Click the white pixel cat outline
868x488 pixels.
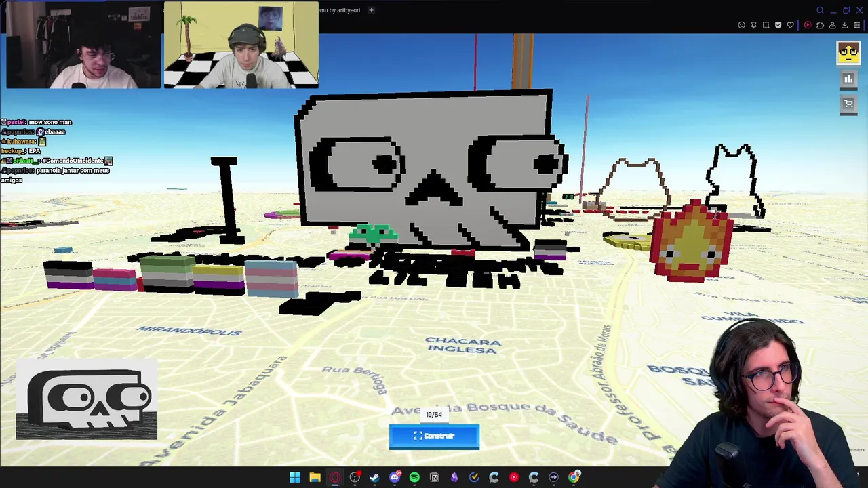pos(736,180)
